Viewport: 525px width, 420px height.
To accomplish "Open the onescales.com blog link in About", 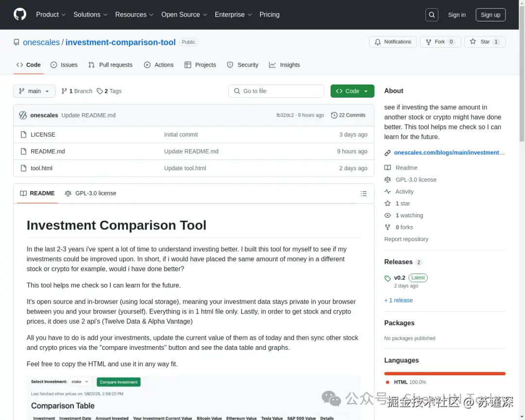I will click(449, 153).
